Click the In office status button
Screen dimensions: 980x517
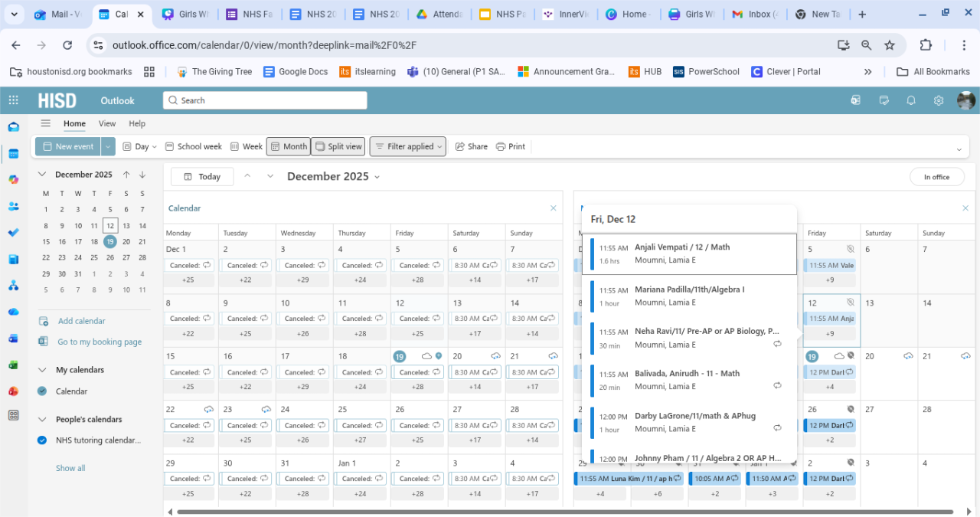pyautogui.click(x=936, y=177)
